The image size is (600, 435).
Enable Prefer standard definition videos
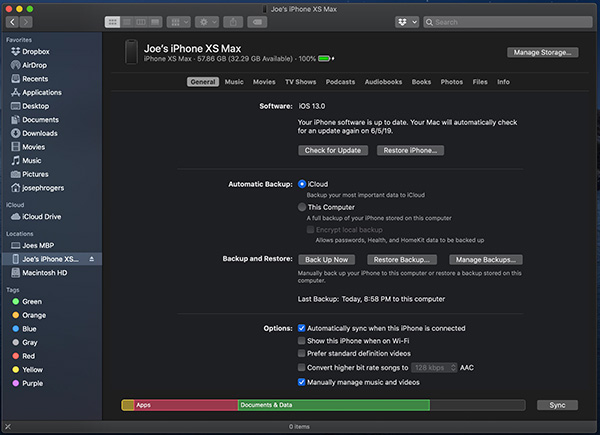pos(302,353)
